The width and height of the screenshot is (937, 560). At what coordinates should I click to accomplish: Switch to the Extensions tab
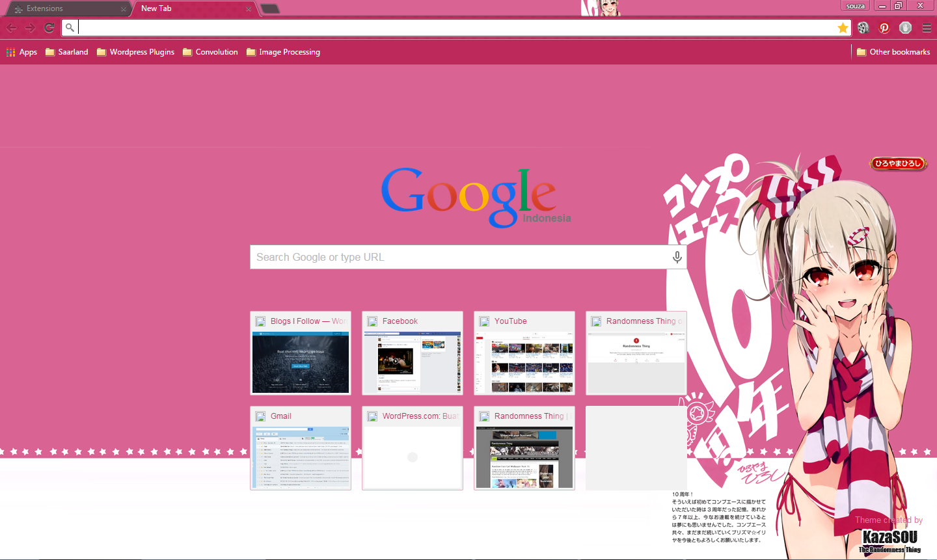[x=68, y=8]
